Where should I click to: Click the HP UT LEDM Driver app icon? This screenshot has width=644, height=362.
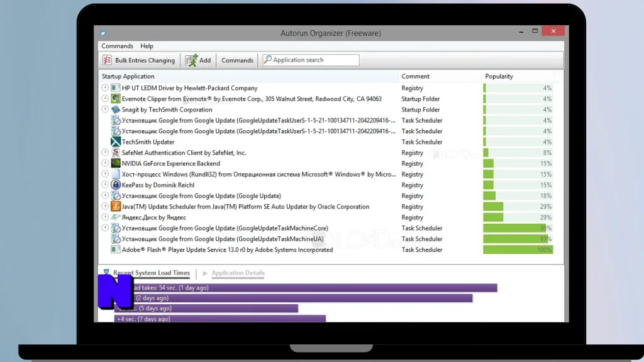point(116,88)
